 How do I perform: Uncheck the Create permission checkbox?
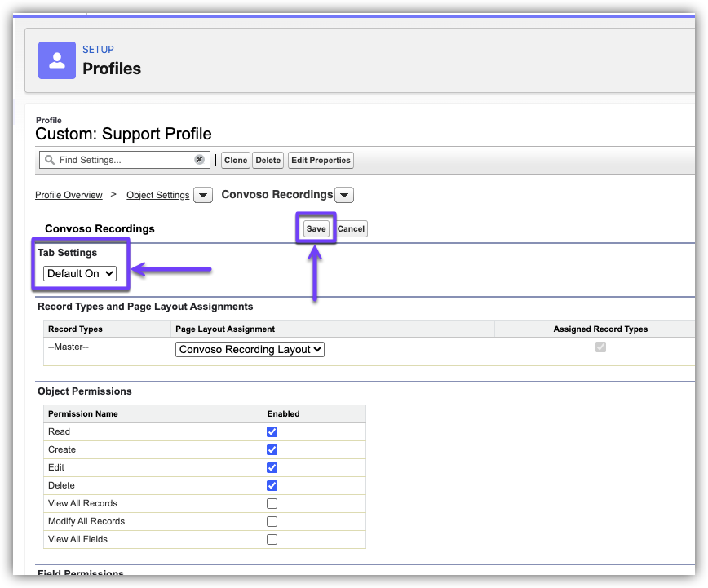(272, 449)
